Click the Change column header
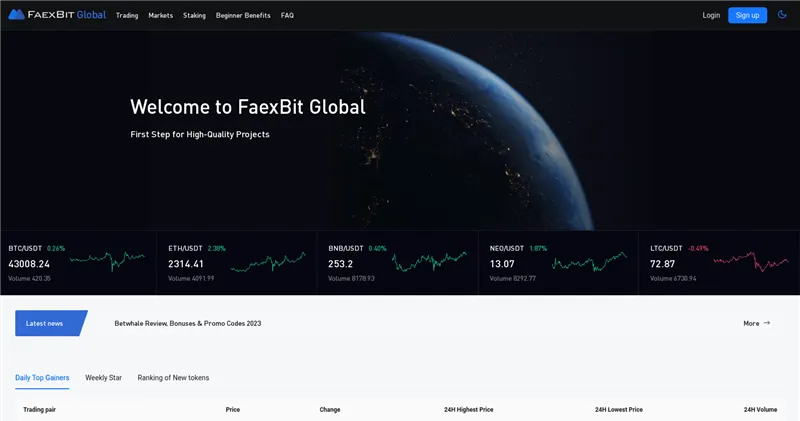This screenshot has height=421, width=800. (330, 409)
